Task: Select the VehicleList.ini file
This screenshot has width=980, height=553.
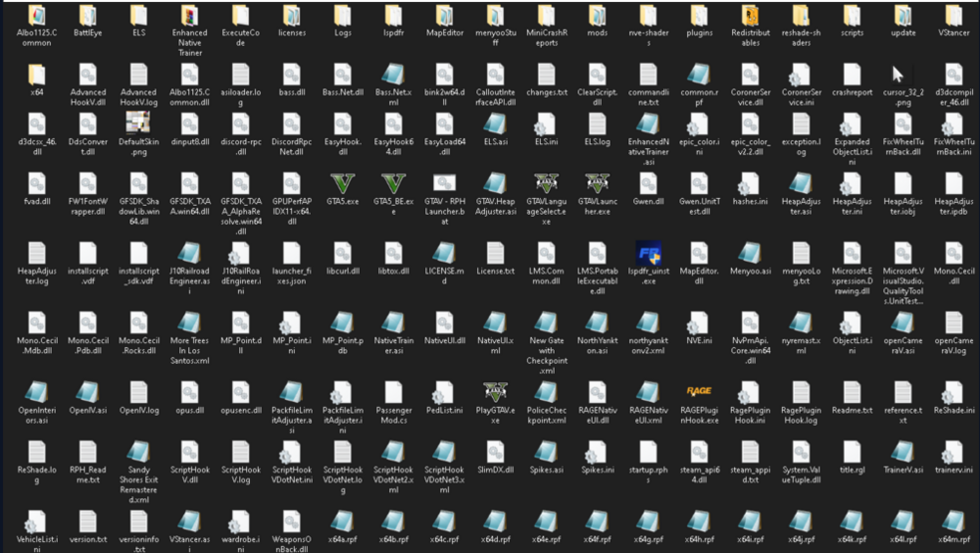Action: [37, 522]
